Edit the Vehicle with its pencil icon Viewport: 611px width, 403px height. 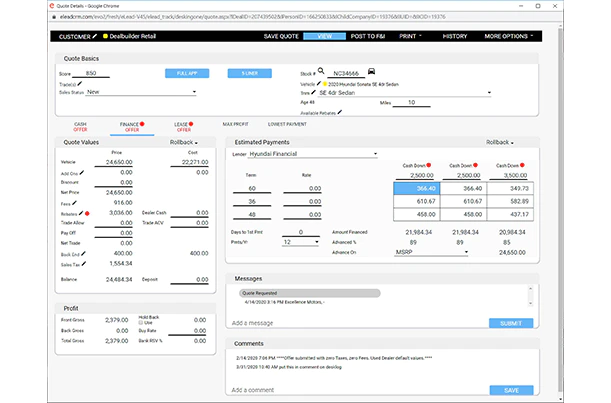pyautogui.click(x=319, y=83)
